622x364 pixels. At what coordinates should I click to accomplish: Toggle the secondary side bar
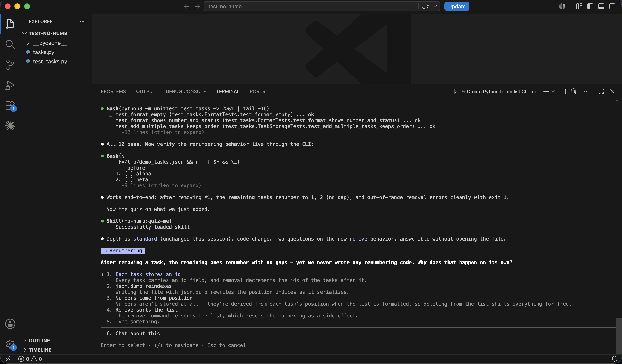612,6
